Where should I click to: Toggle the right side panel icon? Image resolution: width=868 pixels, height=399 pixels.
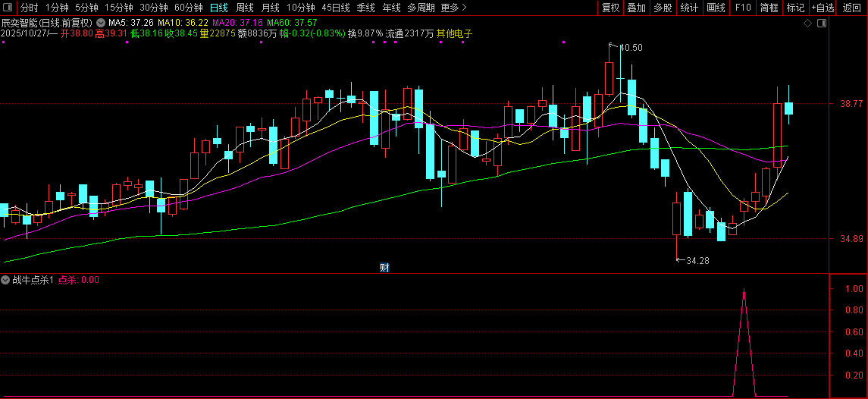[822, 24]
